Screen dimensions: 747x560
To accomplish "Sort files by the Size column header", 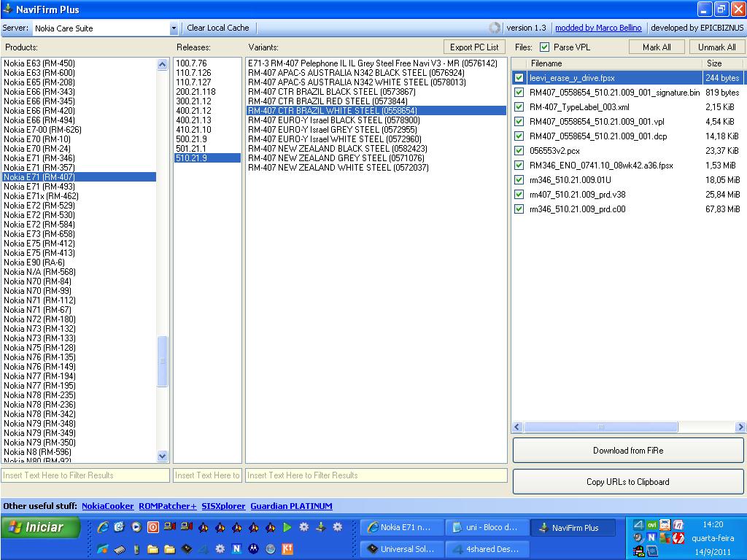I will pyautogui.click(x=723, y=63).
